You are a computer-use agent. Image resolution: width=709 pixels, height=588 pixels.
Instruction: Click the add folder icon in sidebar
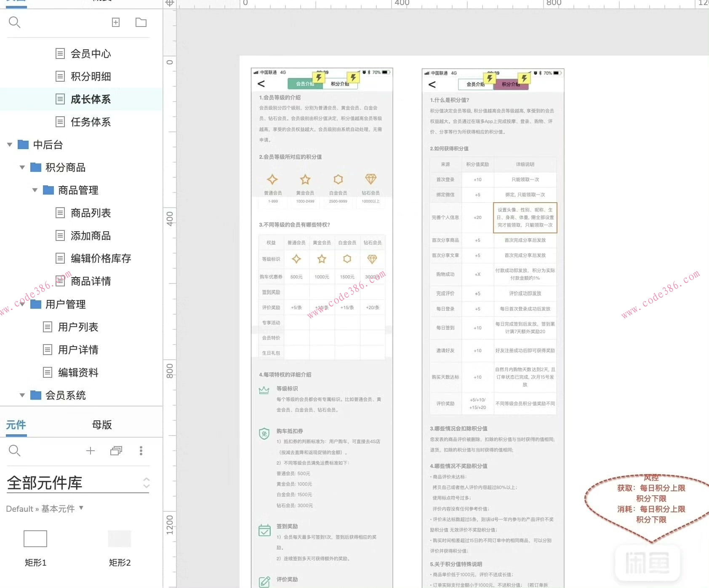pos(141,22)
